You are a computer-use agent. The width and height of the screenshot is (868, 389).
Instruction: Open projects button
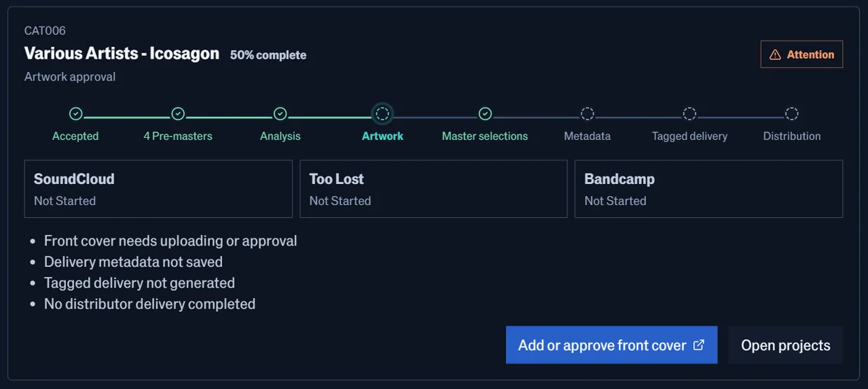(785, 345)
